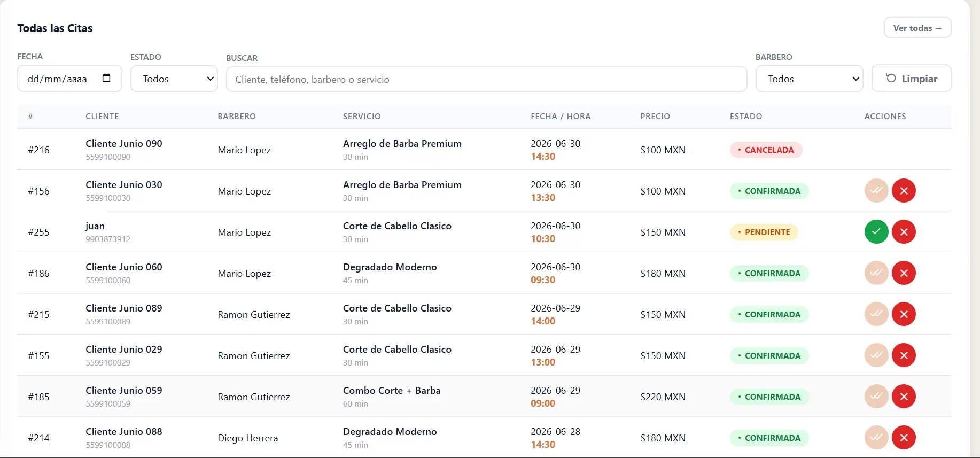Click the dd/mm/aaaa date input
980x458 pixels.
pyautogui.click(x=69, y=79)
